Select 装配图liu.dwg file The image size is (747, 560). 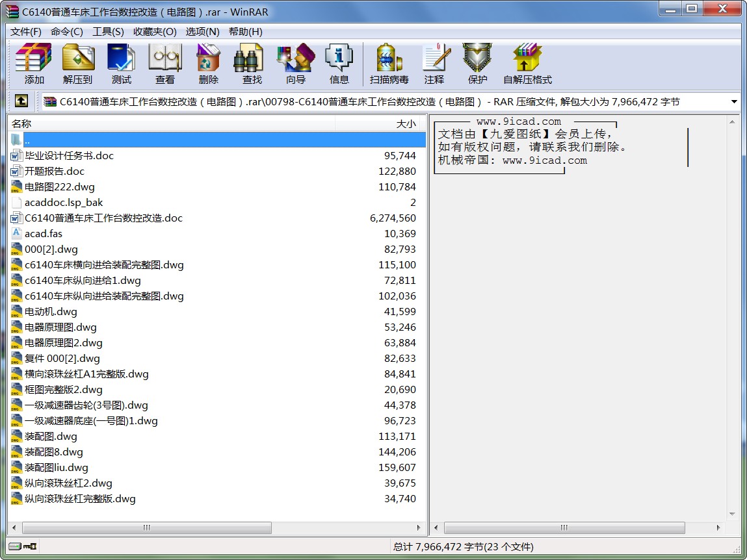pos(56,468)
